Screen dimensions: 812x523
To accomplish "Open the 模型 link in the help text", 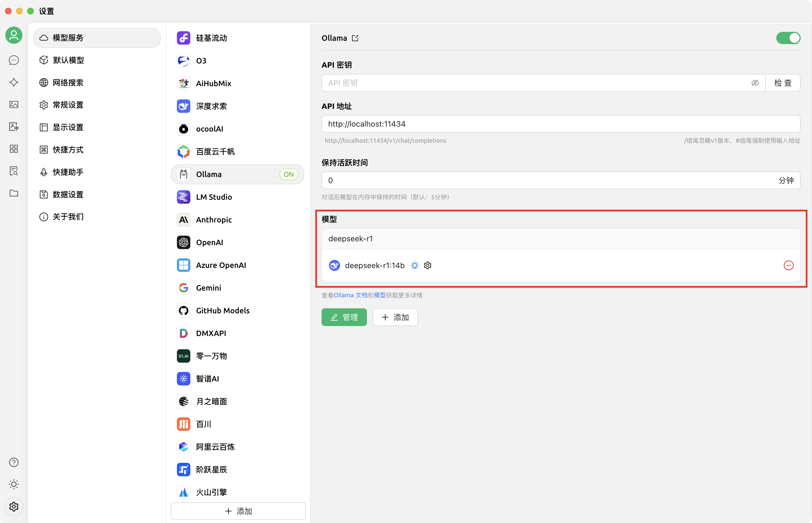I will coord(380,296).
